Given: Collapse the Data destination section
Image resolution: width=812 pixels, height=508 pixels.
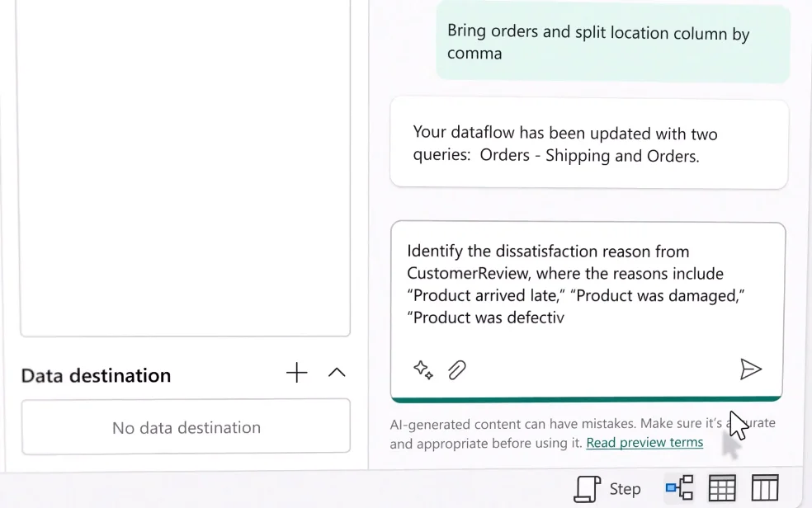Looking at the screenshot, I should [337, 373].
